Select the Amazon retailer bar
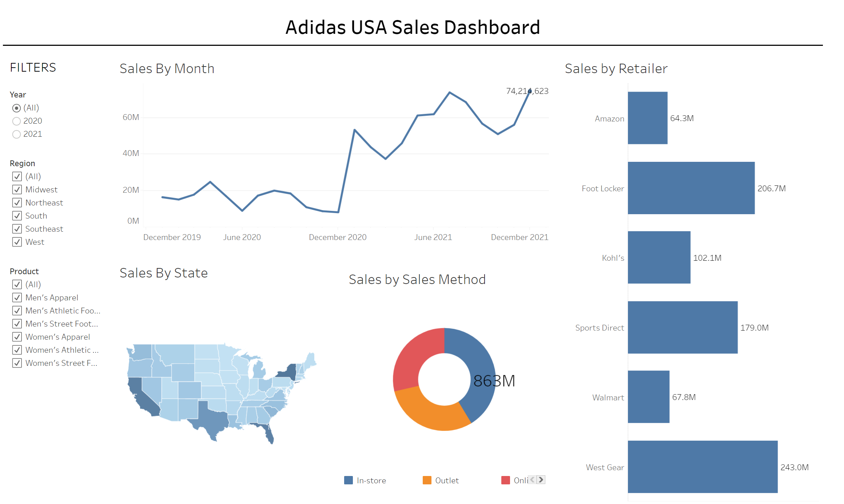 (648, 118)
